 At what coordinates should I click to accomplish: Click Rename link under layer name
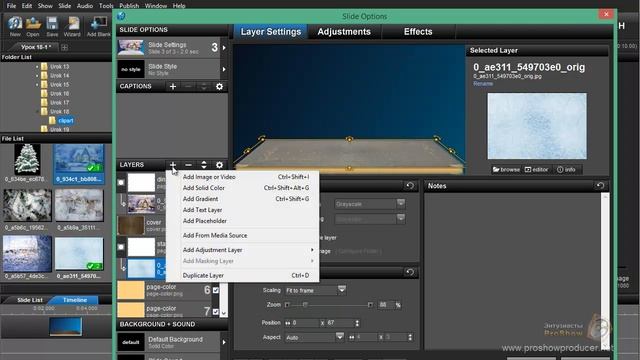483,83
